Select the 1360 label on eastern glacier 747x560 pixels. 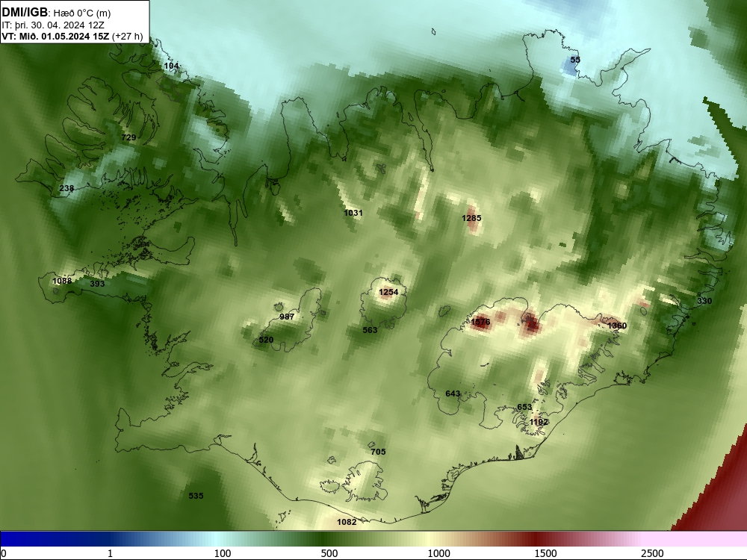617,326
